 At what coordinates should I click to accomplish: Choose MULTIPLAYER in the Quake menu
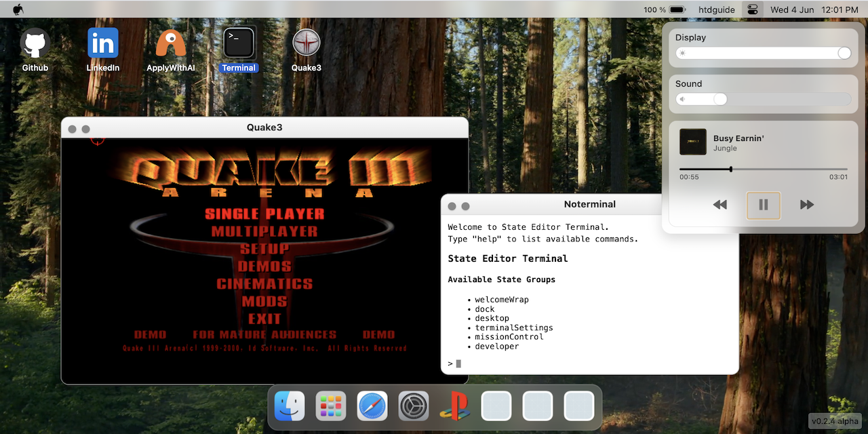pyautogui.click(x=264, y=231)
